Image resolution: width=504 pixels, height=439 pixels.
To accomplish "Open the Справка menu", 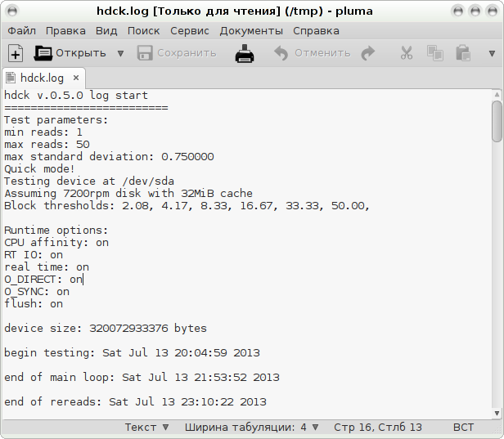I will click(316, 31).
